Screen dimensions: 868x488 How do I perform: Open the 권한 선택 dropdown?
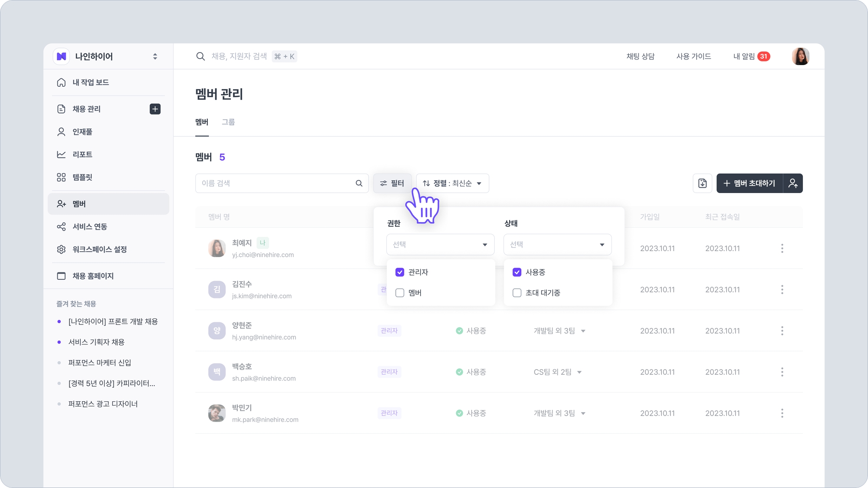(x=440, y=245)
